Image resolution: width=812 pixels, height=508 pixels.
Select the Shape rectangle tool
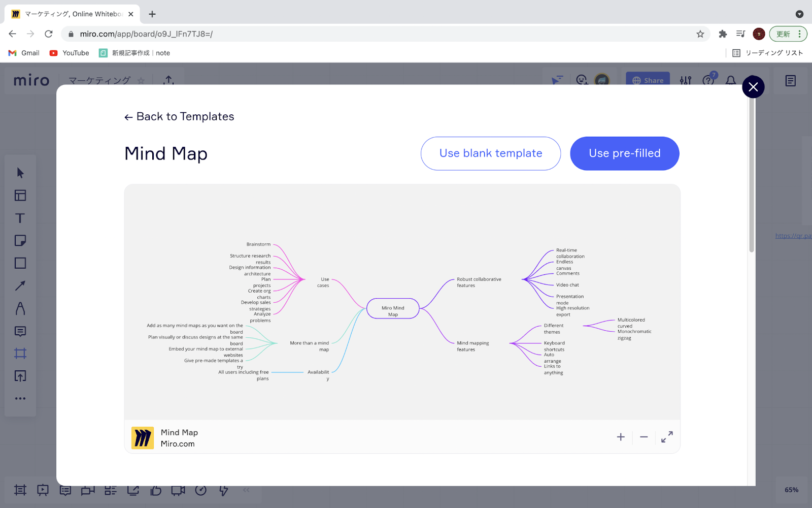pyautogui.click(x=20, y=263)
